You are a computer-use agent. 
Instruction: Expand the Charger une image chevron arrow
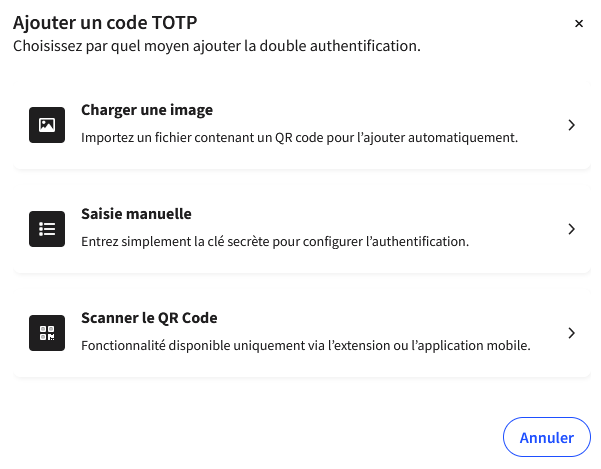click(571, 125)
